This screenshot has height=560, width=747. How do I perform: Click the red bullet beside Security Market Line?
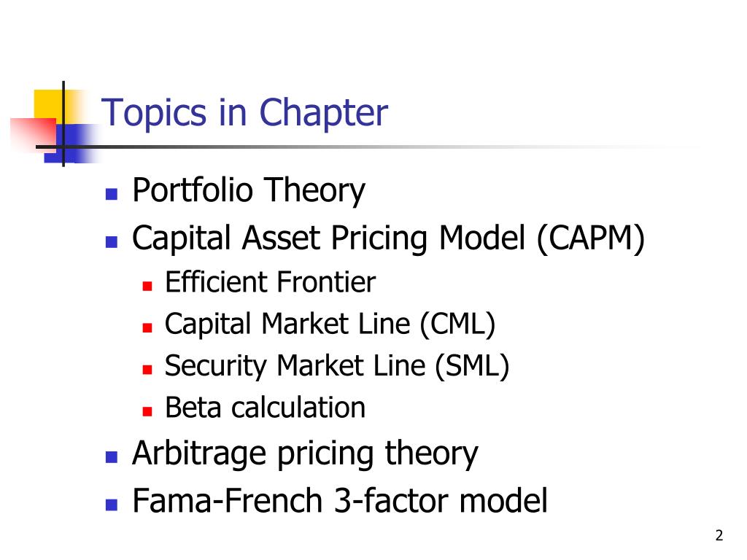(x=147, y=370)
